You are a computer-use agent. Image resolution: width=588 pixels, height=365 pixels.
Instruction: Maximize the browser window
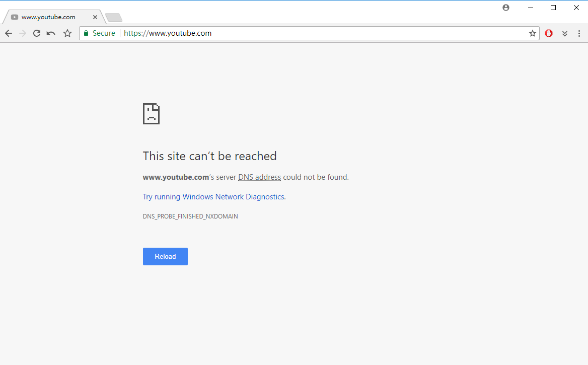[x=553, y=8]
